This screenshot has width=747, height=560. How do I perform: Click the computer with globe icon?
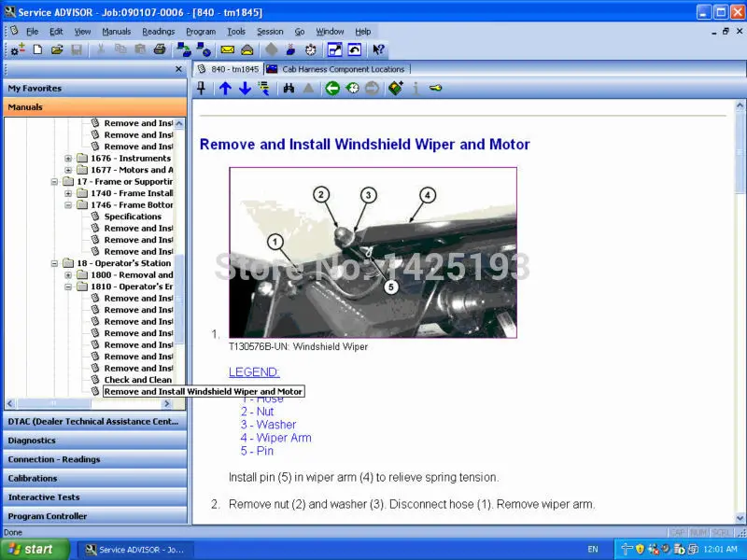[x=204, y=49]
